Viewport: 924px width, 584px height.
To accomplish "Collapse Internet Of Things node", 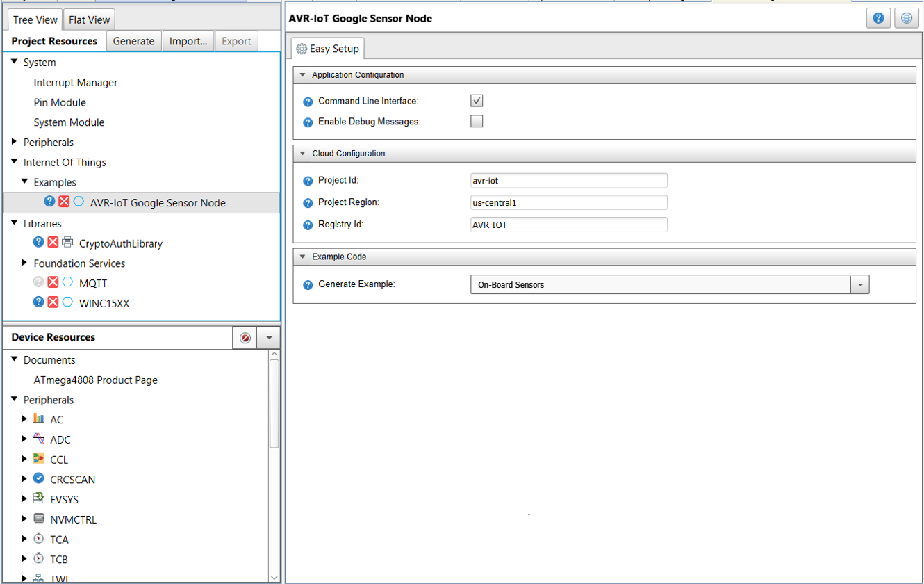I will click(15, 162).
